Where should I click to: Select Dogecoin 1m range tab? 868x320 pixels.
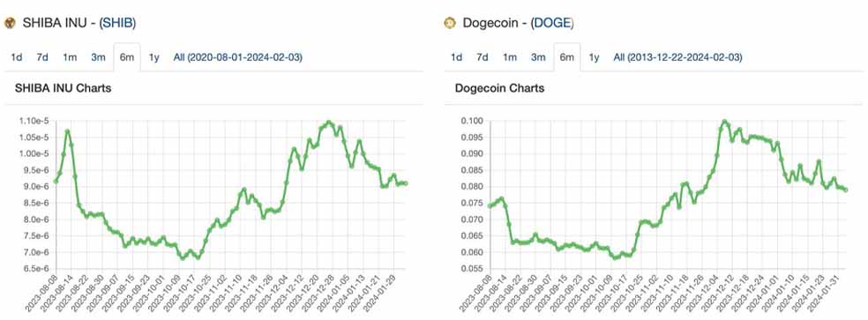point(510,57)
